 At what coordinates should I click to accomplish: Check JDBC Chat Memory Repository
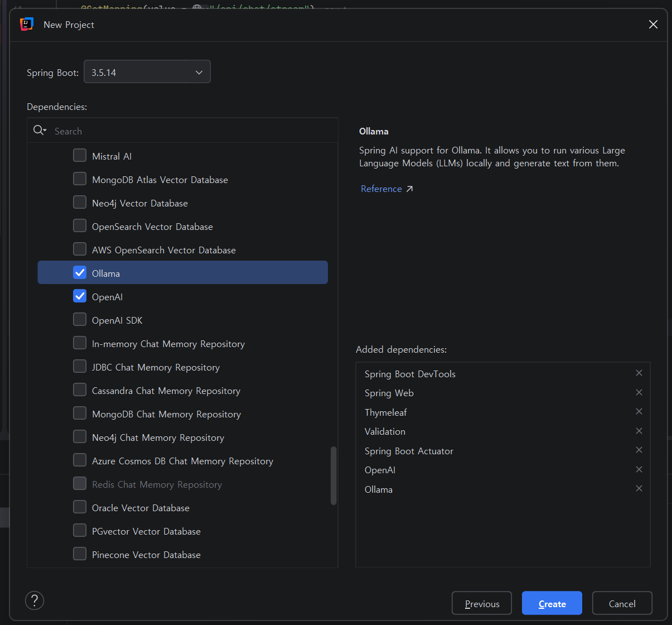pyautogui.click(x=80, y=366)
